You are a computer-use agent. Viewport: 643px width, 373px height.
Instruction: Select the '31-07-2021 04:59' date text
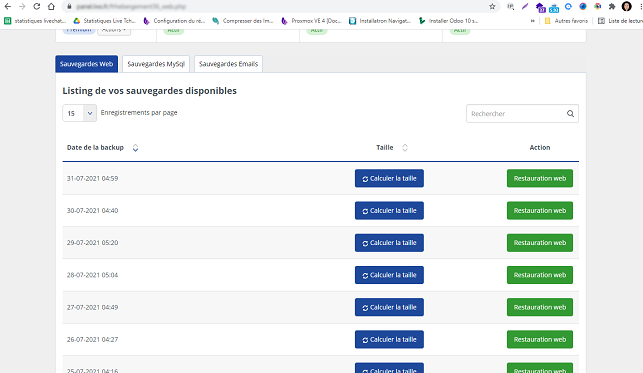(x=92, y=178)
